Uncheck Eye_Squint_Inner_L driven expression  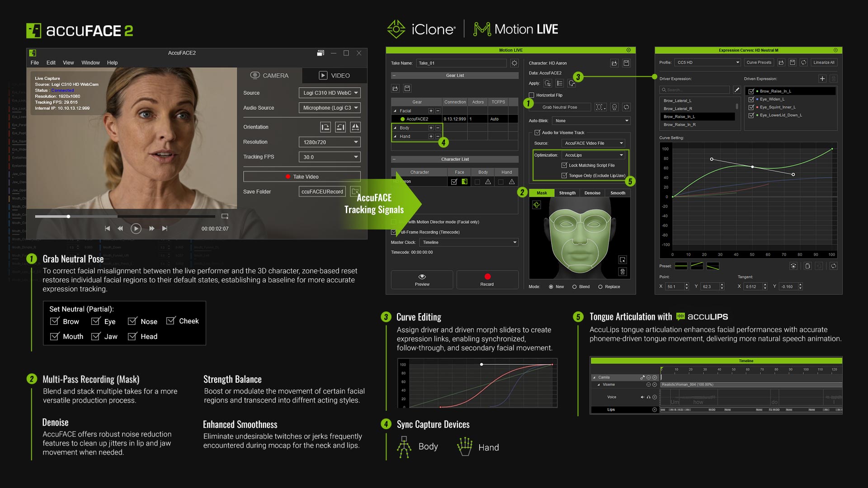[x=751, y=108]
